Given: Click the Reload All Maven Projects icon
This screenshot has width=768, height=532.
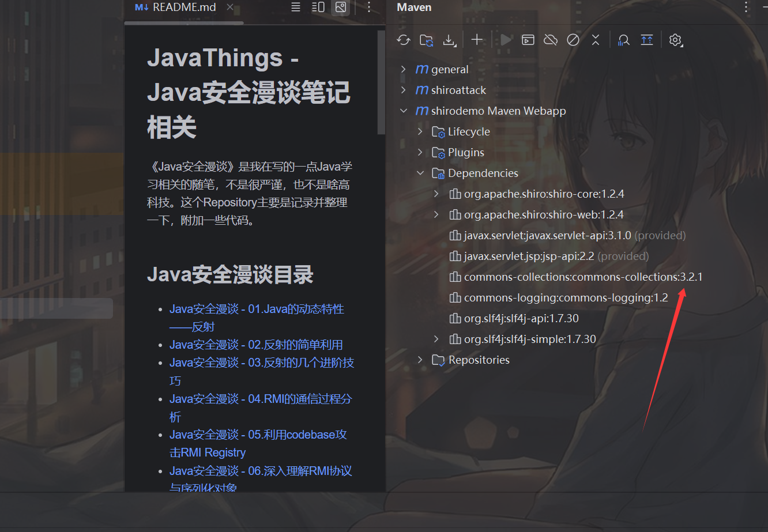Looking at the screenshot, I should pyautogui.click(x=404, y=40).
